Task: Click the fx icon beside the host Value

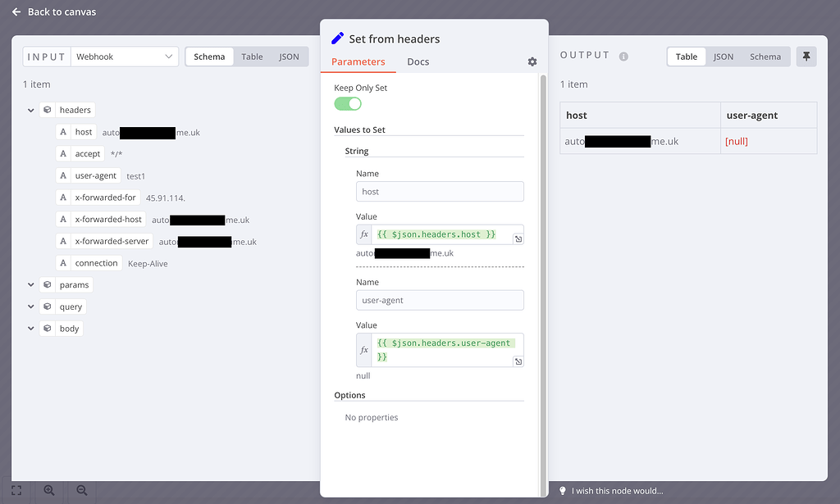Action: click(363, 235)
